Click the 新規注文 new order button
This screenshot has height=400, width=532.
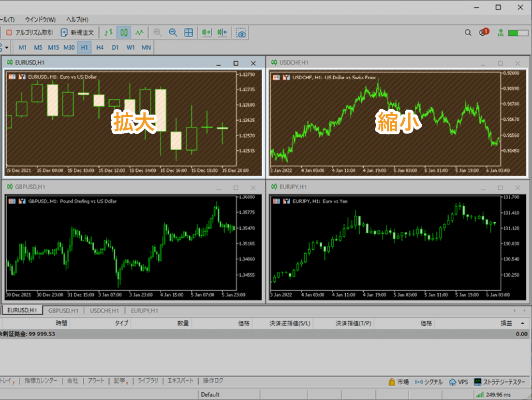pos(77,32)
